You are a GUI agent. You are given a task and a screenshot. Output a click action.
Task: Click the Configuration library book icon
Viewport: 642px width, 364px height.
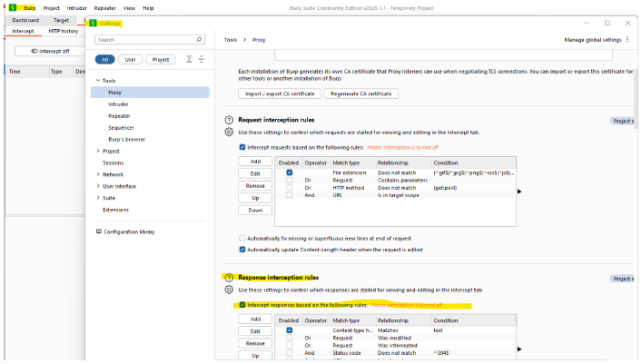(x=99, y=231)
